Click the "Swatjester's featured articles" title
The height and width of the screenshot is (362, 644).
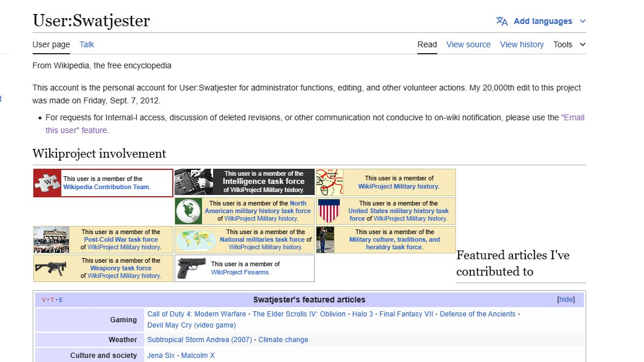pyautogui.click(x=309, y=300)
